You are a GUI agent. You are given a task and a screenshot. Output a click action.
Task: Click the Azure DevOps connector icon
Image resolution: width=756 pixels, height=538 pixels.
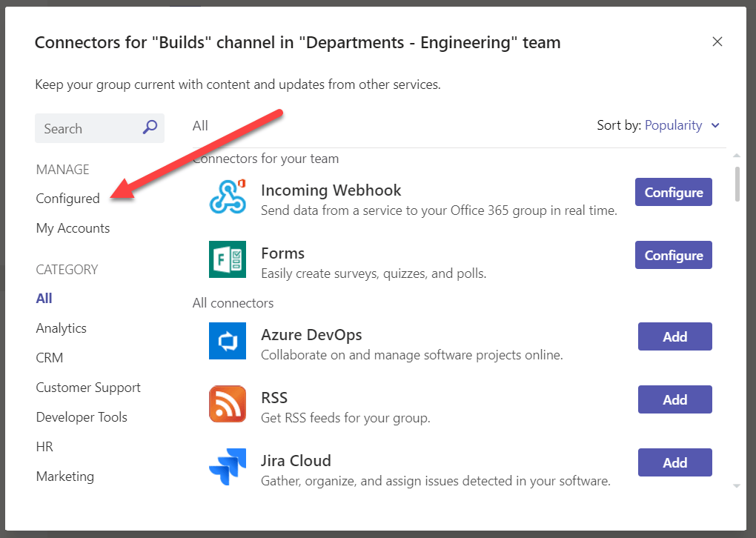(x=228, y=341)
